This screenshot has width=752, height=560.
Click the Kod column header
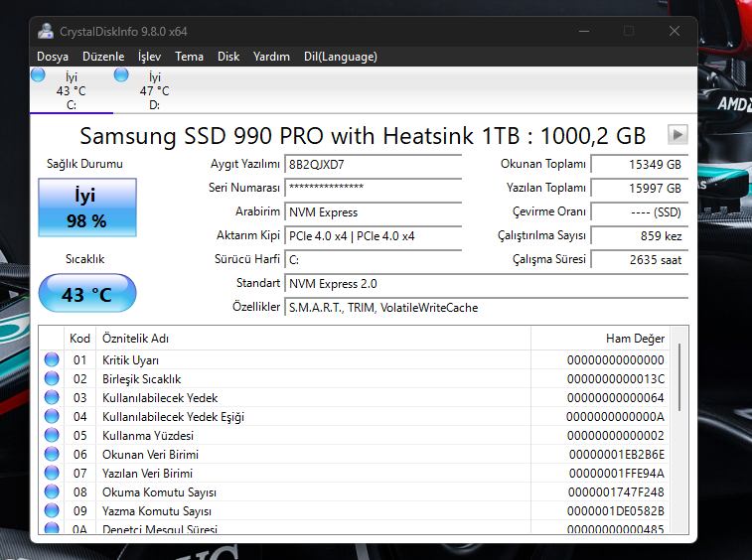pos(79,339)
